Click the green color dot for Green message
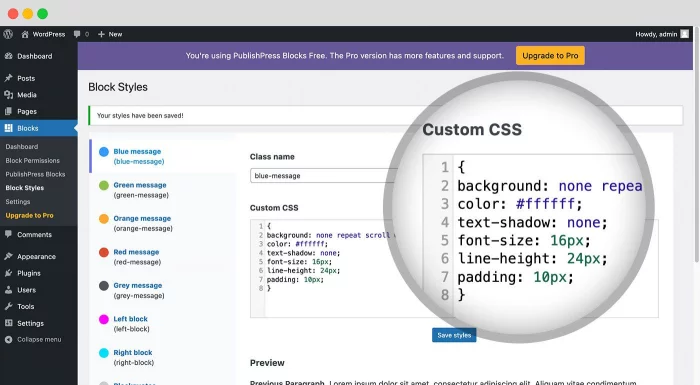This screenshot has width=700, height=385. click(104, 185)
